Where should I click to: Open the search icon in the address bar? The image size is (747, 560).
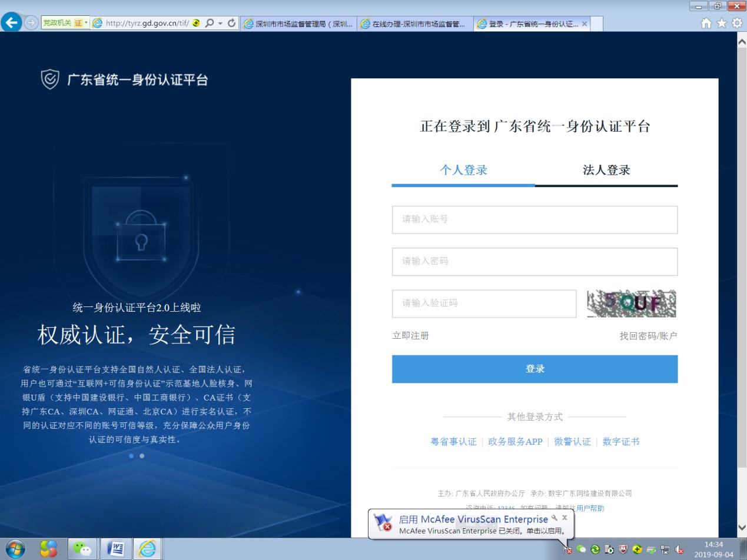210,24
